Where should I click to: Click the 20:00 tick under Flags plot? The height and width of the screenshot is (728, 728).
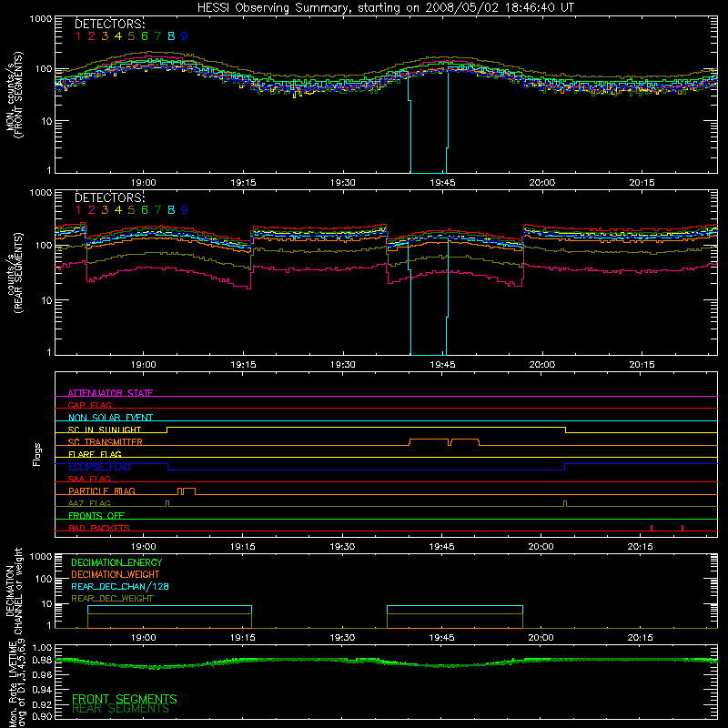coord(541,547)
